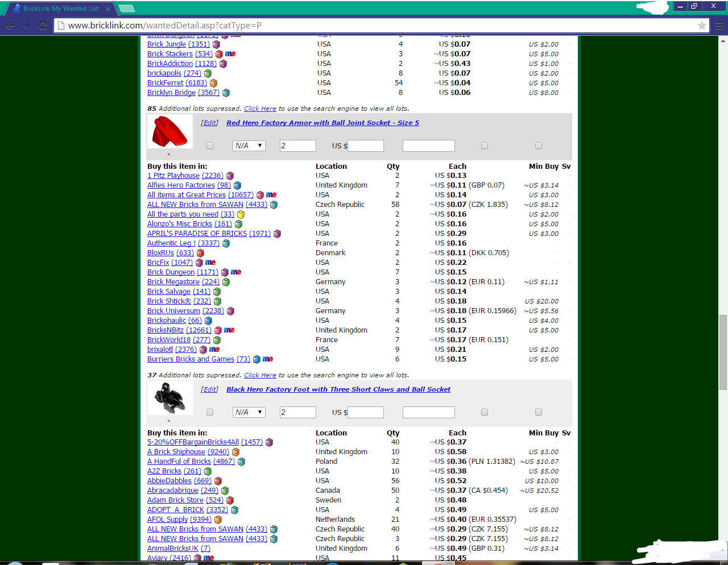Open the Authentic Leg ! (3337) store link
Image resolution: width=728 pixels, height=565 pixels.
(183, 244)
